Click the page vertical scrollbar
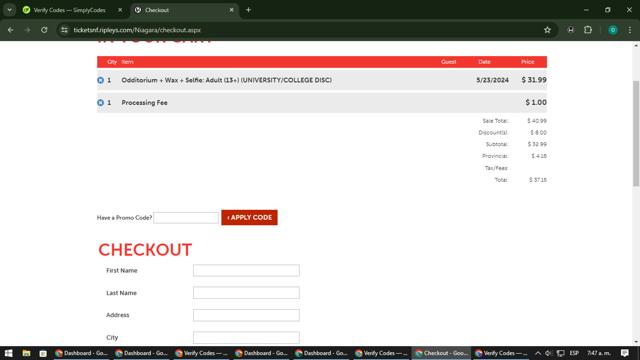The image size is (640, 360). point(636,133)
